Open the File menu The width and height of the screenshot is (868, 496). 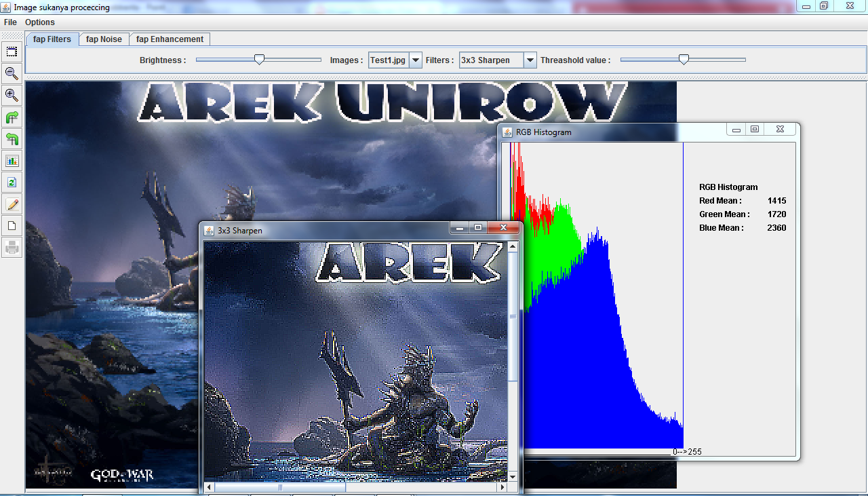10,22
